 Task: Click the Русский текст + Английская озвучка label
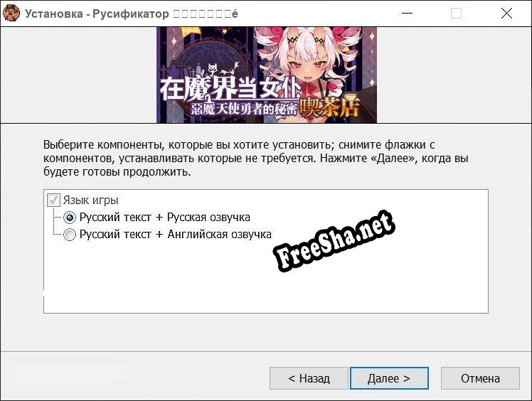[x=175, y=235]
